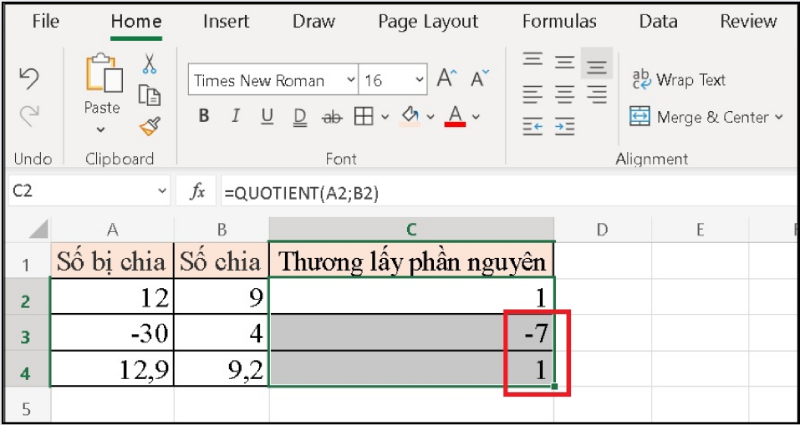Open the font size 16 dropdown

[x=419, y=80]
